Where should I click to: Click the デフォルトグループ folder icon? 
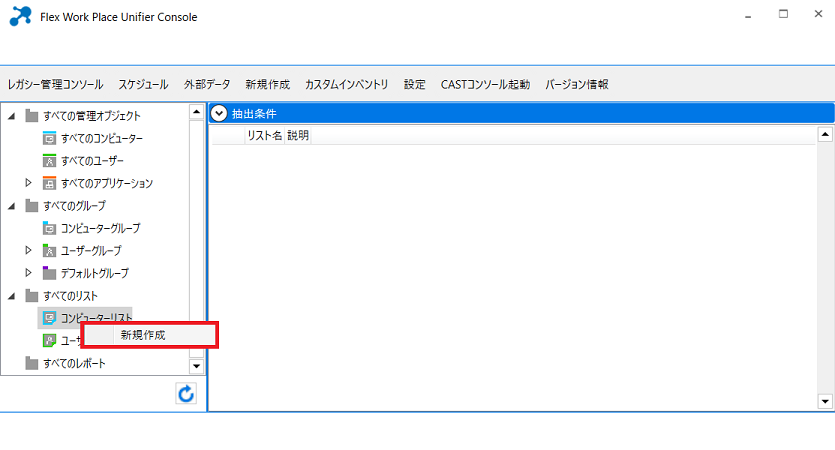point(49,273)
